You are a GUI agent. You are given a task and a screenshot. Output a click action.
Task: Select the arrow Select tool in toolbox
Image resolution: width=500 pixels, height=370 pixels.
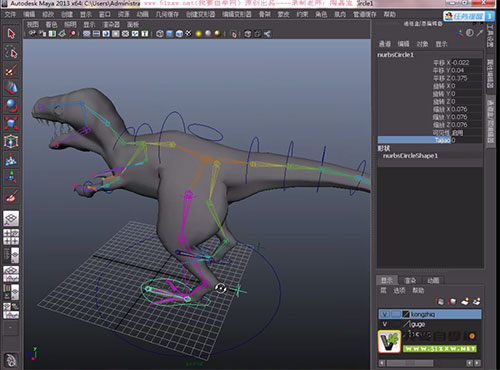[11, 34]
